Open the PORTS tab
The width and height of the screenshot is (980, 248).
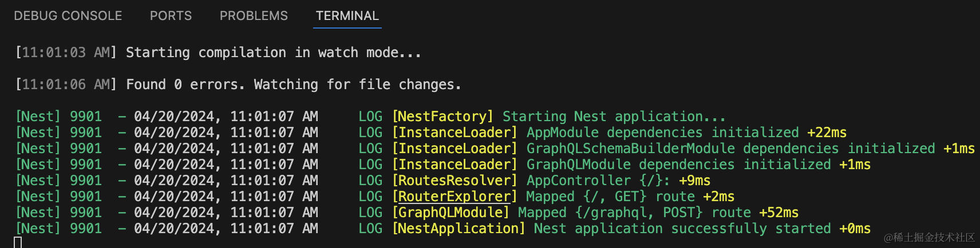171,16
